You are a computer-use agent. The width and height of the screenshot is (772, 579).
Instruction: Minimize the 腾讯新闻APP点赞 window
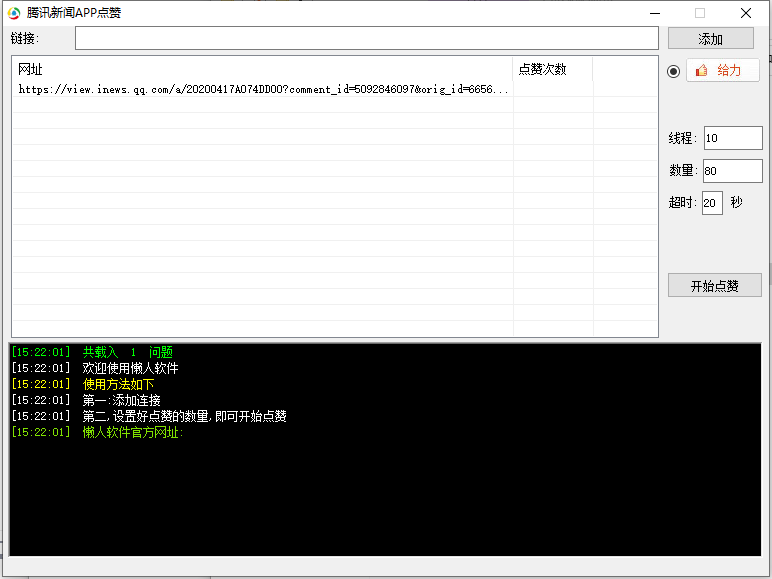pyautogui.click(x=655, y=13)
